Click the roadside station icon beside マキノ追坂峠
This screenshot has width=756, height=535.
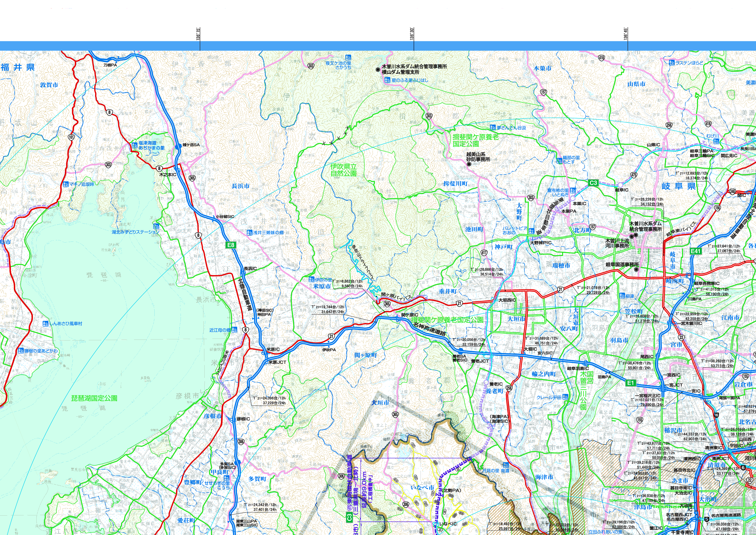(66, 184)
